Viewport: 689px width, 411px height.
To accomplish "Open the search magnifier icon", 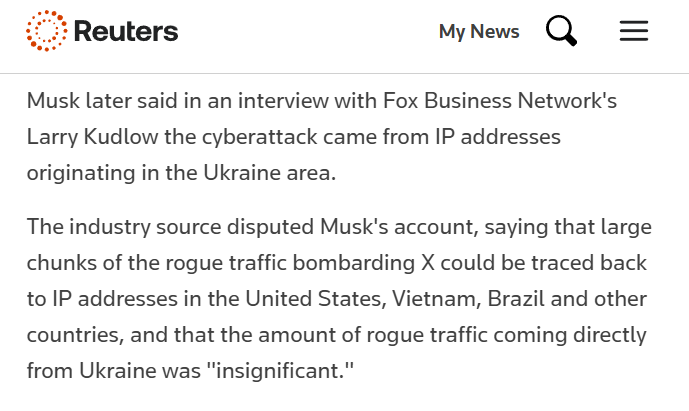I will (x=561, y=31).
